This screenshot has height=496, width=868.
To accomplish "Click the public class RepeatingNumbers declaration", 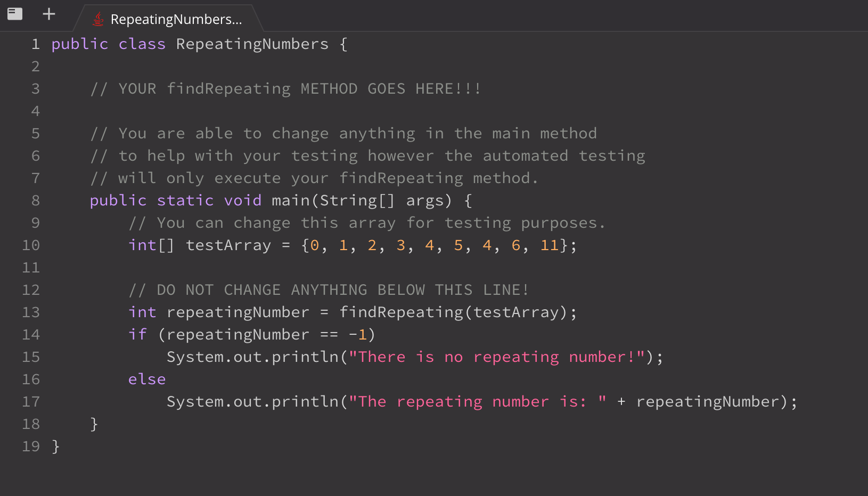I will coord(197,44).
